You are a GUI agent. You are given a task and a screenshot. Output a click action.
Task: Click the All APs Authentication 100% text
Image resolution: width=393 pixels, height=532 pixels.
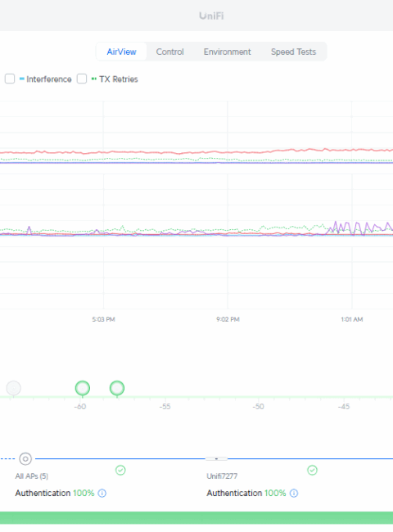click(55, 493)
